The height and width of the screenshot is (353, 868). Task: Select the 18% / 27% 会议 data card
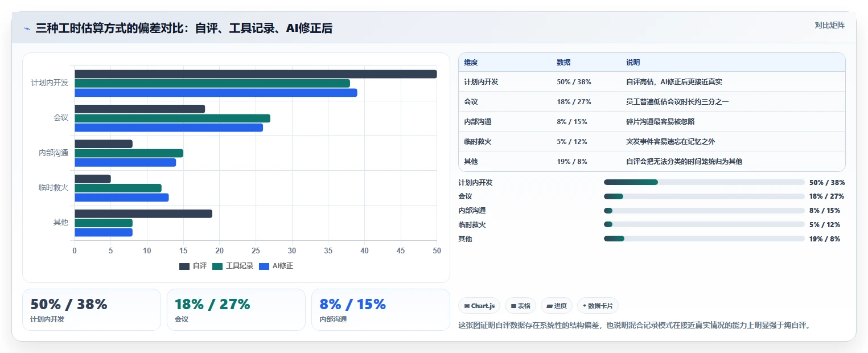tap(236, 310)
